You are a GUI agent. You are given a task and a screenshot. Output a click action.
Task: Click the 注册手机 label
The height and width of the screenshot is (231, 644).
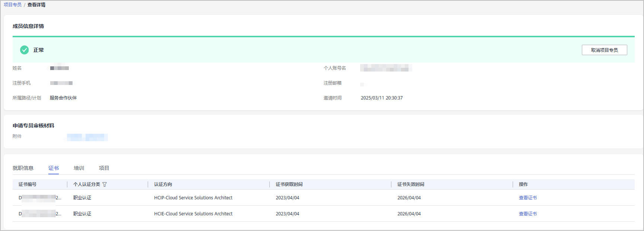[22, 83]
